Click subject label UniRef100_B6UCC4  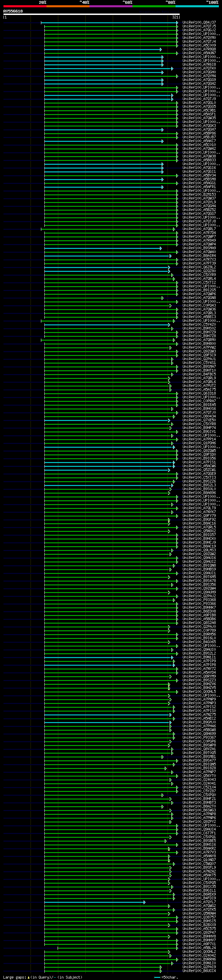point(199,971)
